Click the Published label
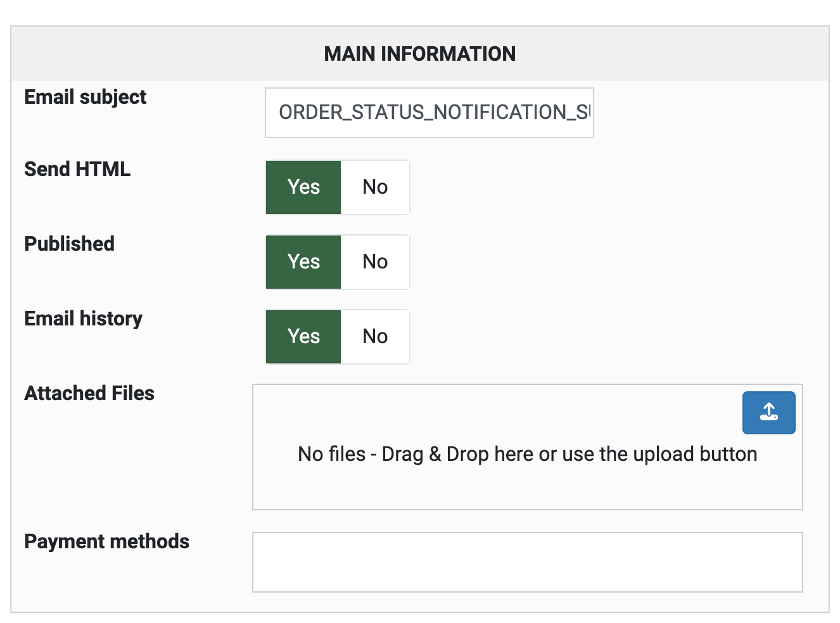Image resolution: width=840 pixels, height=623 pixels. [x=69, y=244]
